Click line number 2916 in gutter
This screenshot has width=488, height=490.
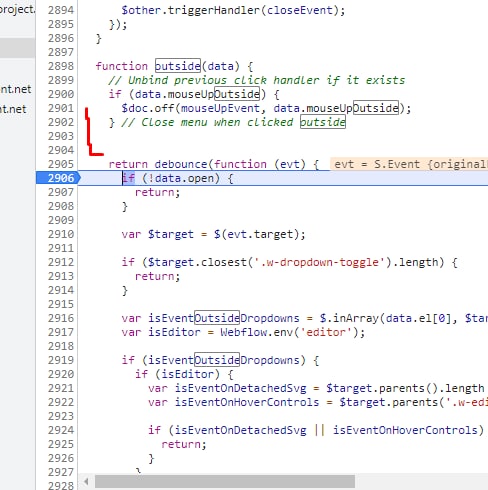[x=61, y=318]
